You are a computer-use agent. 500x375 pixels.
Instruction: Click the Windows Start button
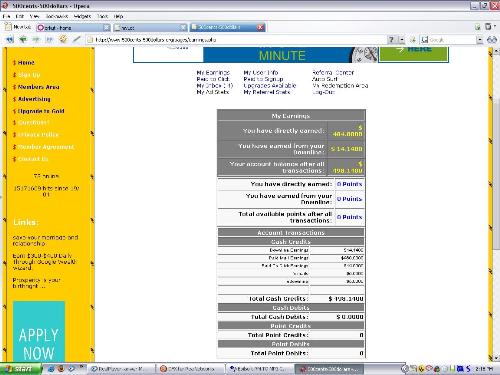[x=21, y=369]
